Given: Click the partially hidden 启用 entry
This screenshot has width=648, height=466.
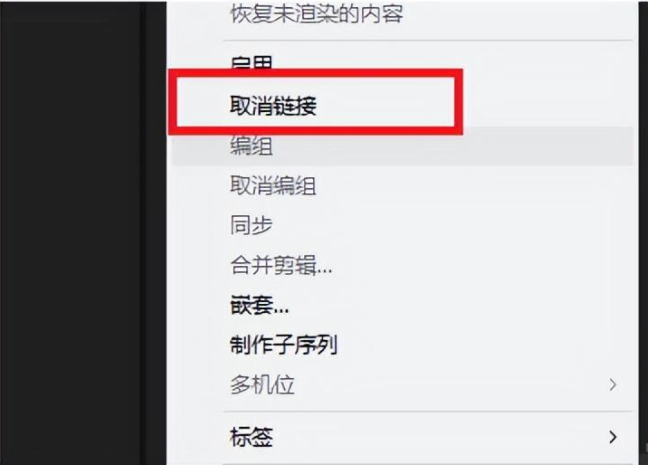Looking at the screenshot, I should pos(251,63).
